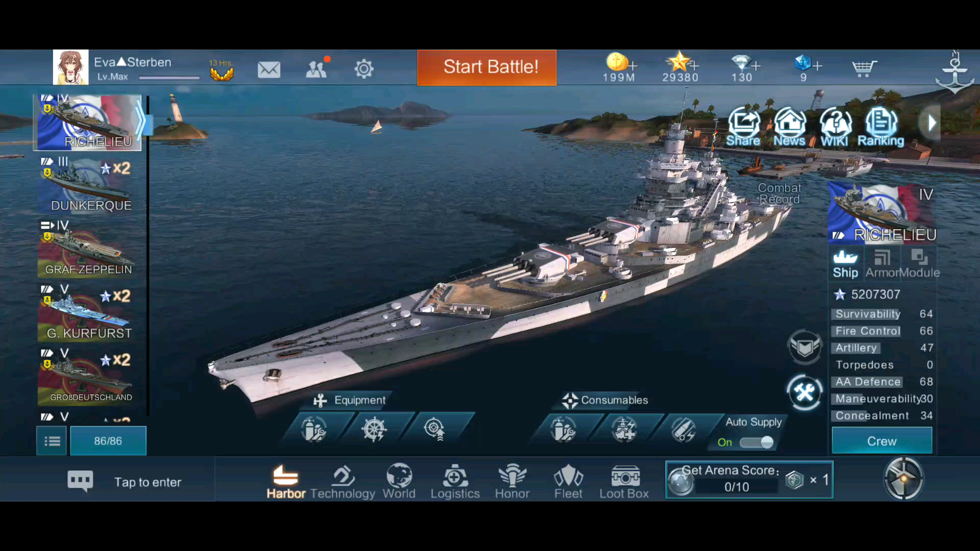Image resolution: width=980 pixels, height=551 pixels.
Task: Open the ship list view button
Action: (52, 441)
